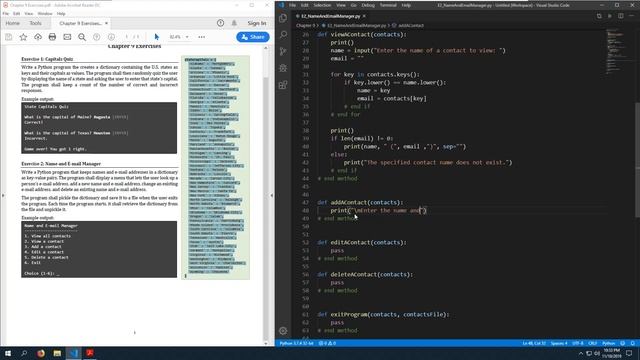This screenshot has height=360, width=640.
Task: Open the Windows action center icon
Action: pos(629,353)
